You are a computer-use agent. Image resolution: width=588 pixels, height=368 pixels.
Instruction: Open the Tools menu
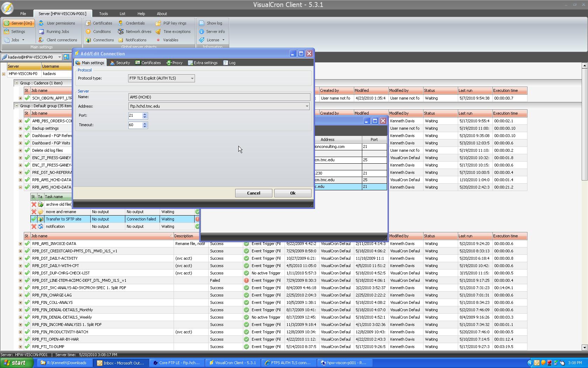click(x=104, y=14)
